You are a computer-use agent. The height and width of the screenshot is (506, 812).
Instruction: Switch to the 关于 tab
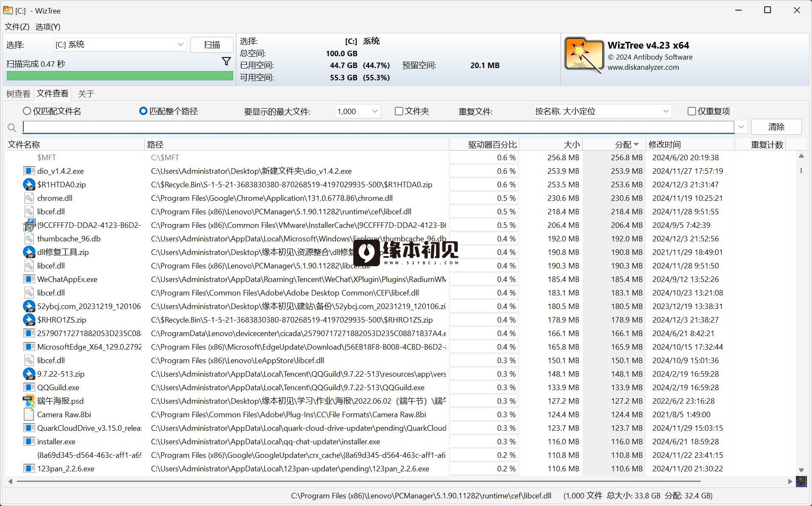coord(86,93)
